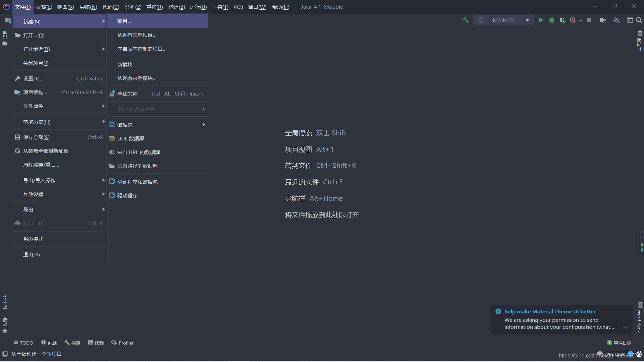
Task: Choose 从现有来源模块...
Action: 158,78
